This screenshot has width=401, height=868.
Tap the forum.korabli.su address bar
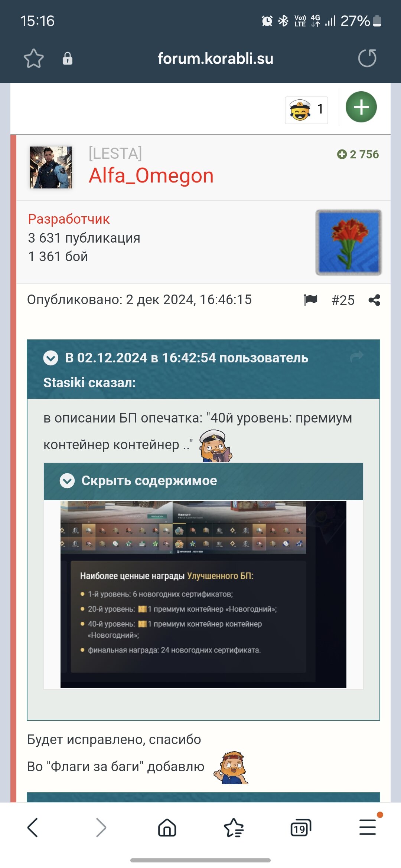(215, 59)
